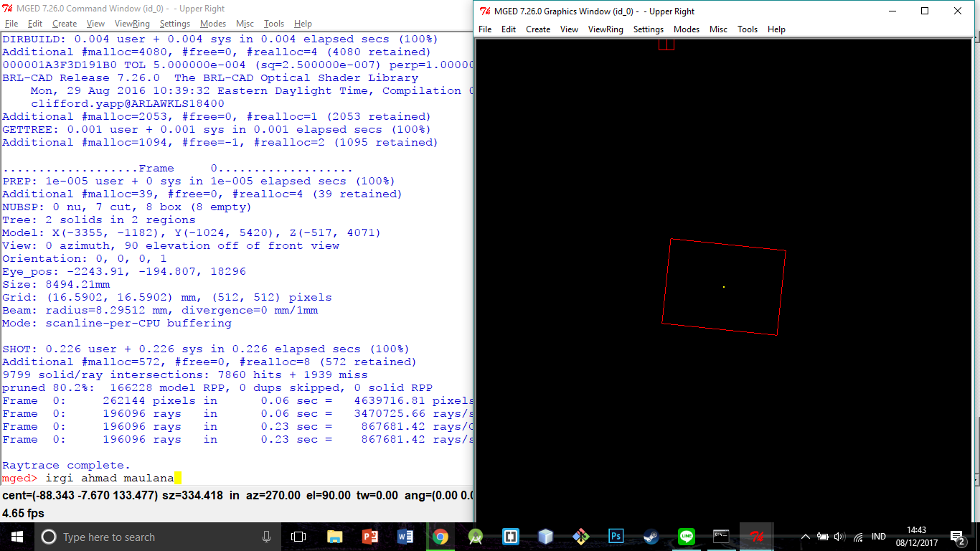The height and width of the screenshot is (551, 980).
Task: Open Tools menu in Command Window
Action: (x=274, y=24)
